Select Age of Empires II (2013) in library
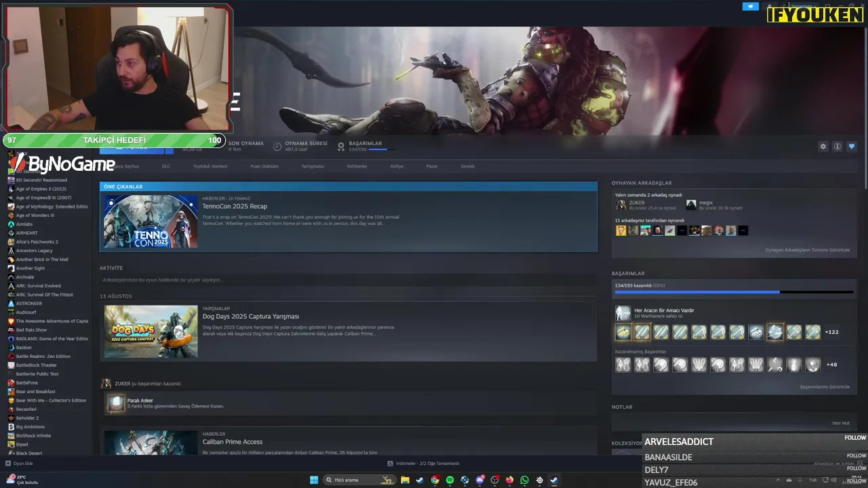 pos(41,189)
